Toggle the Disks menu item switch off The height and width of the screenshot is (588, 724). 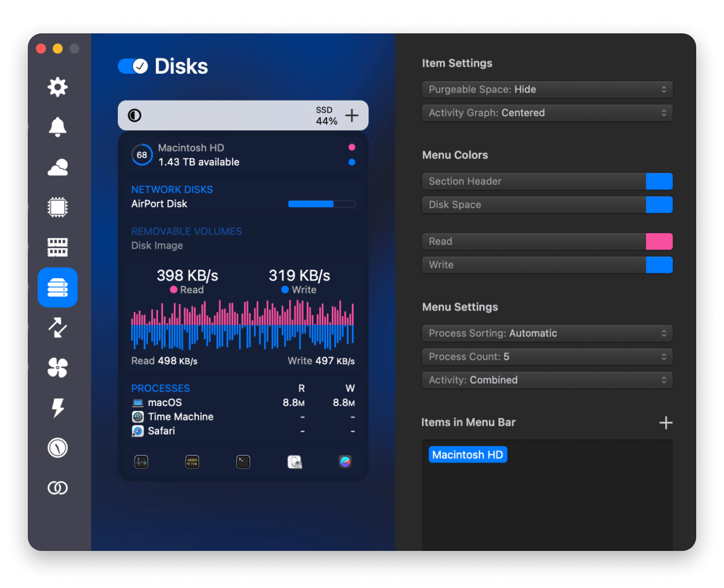coord(133,66)
